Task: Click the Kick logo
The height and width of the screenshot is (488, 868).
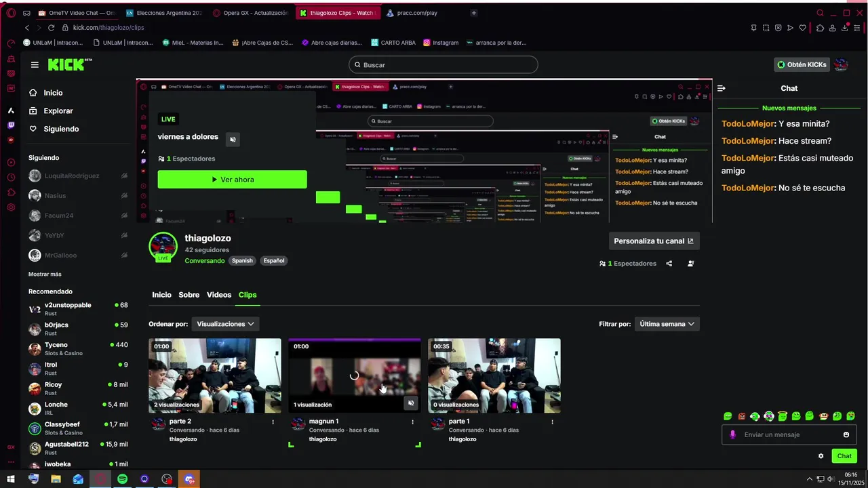Action: click(69, 64)
